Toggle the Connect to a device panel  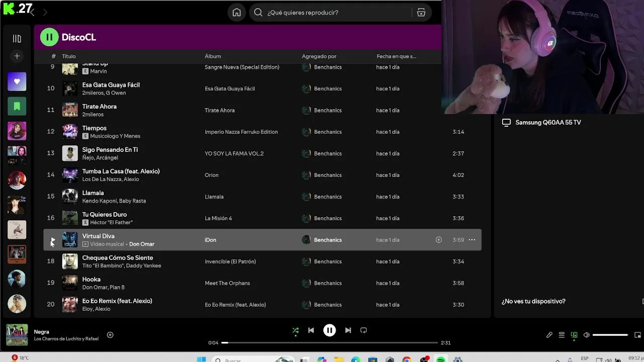tap(574, 335)
